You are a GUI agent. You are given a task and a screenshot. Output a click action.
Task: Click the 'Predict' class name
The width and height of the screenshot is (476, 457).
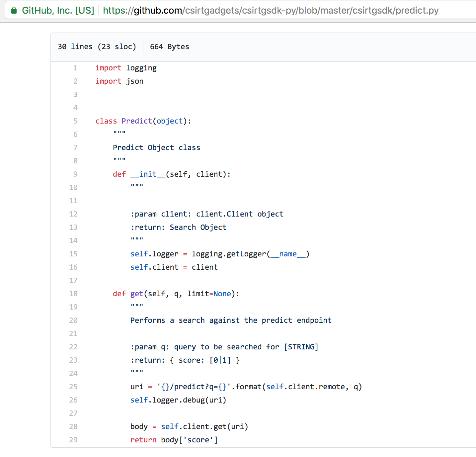click(137, 121)
